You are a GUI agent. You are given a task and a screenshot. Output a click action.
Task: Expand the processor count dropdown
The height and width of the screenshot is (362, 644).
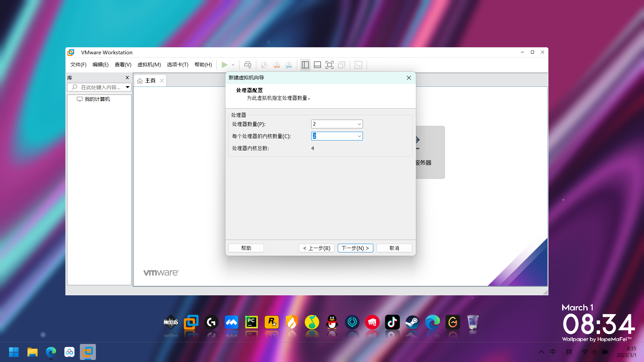[359, 124]
